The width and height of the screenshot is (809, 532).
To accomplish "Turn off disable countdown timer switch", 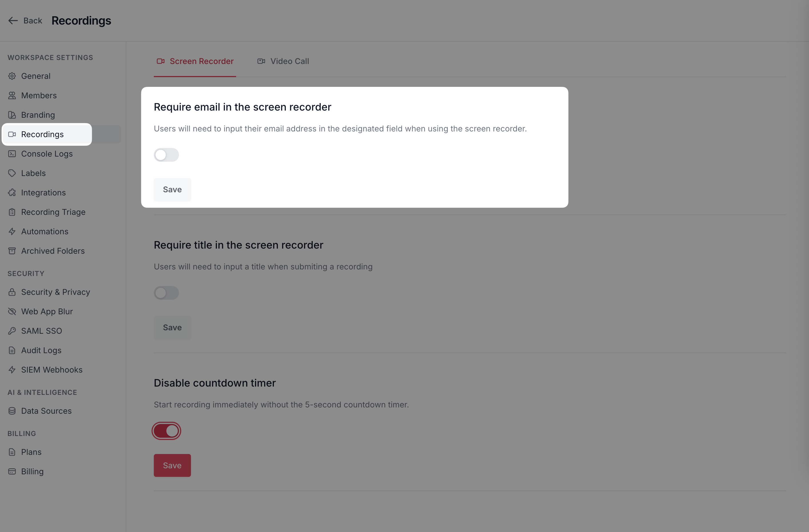I will pyautogui.click(x=166, y=431).
